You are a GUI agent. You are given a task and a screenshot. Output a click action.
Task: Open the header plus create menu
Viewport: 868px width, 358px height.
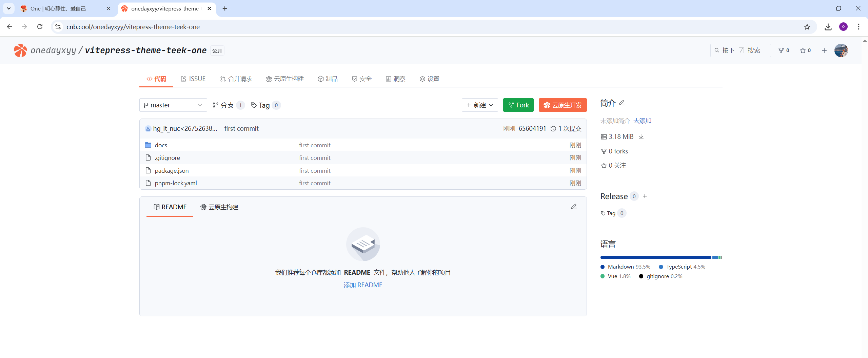(824, 50)
